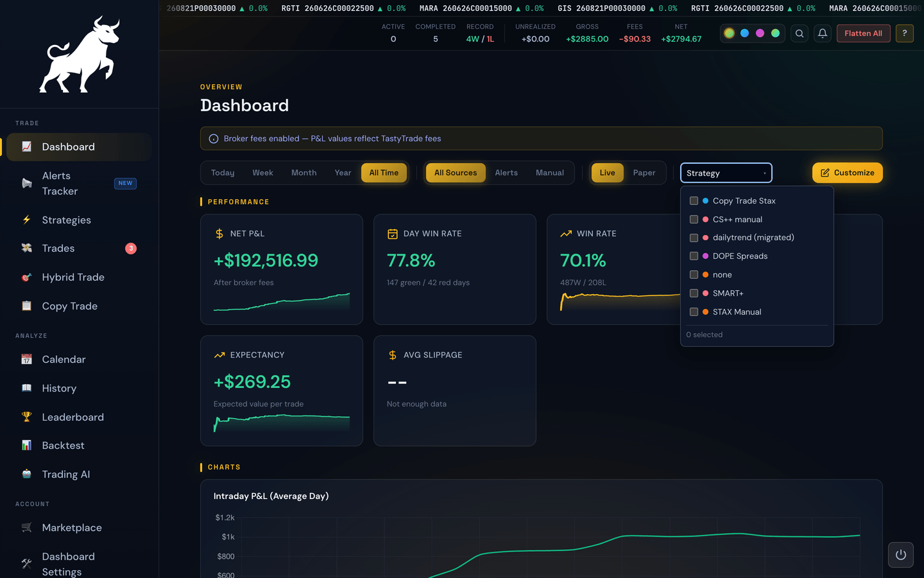Open notifications bell icon
924x578 pixels.
[x=823, y=33]
